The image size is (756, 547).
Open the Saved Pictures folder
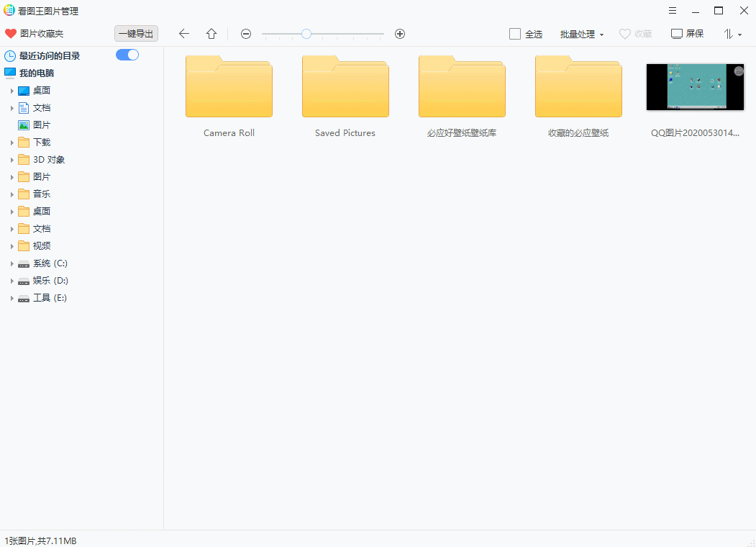tap(345, 86)
